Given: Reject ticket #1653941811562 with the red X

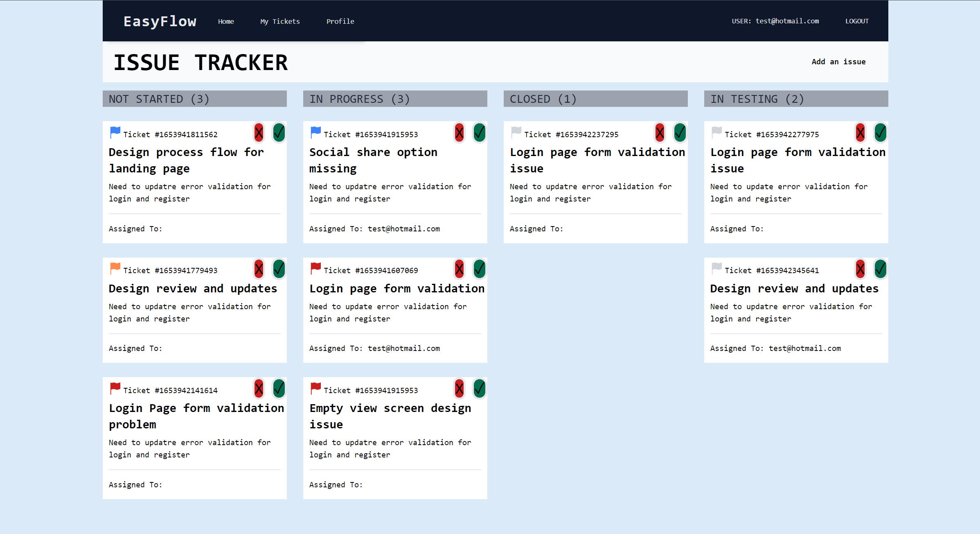Looking at the screenshot, I should (x=259, y=133).
